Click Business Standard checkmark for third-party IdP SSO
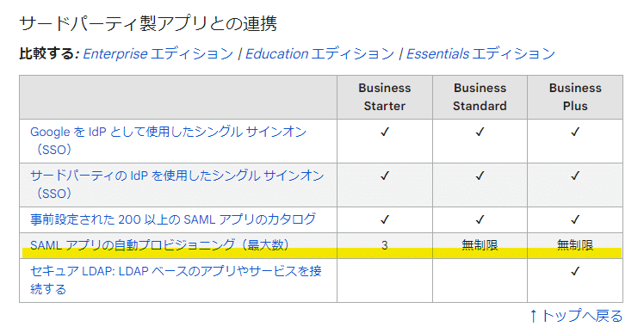The width and height of the screenshot is (644, 333). [x=480, y=176]
